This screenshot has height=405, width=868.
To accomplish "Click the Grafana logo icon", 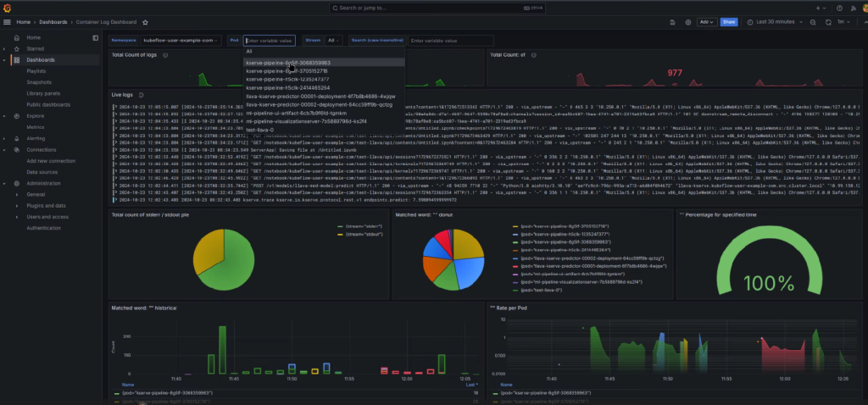I will (8, 8).
